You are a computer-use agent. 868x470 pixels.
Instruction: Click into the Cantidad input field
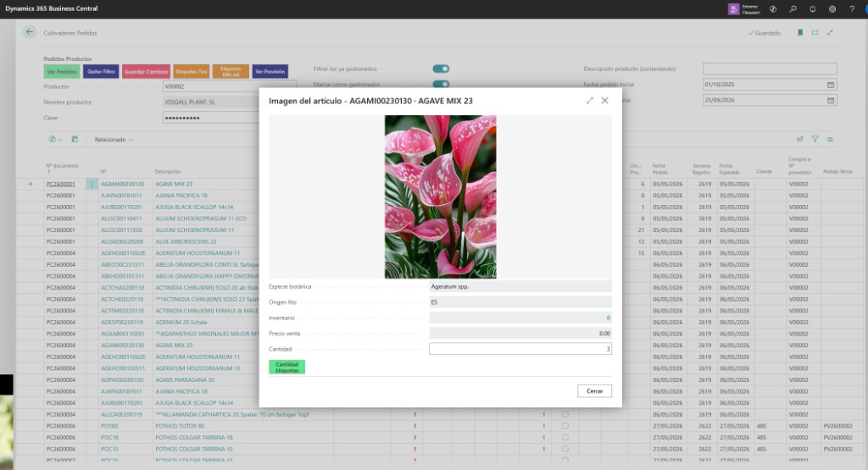[x=520, y=349]
